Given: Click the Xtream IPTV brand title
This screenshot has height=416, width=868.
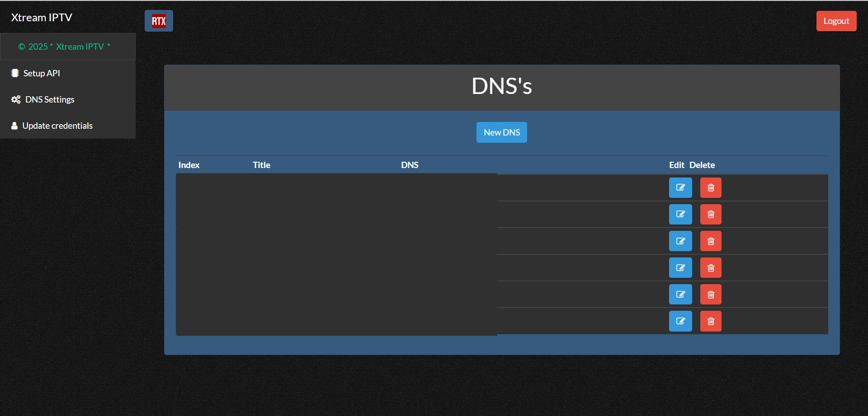Looking at the screenshot, I should [42, 18].
